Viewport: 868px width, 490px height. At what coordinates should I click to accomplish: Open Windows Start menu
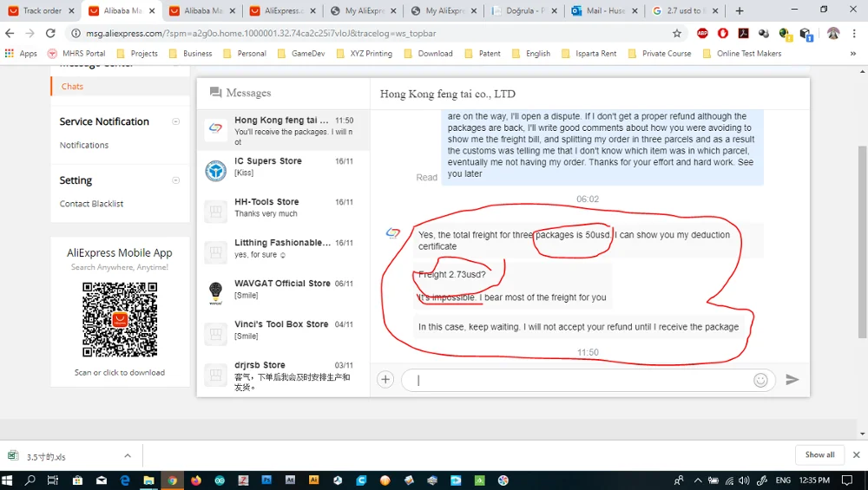[x=7, y=480]
